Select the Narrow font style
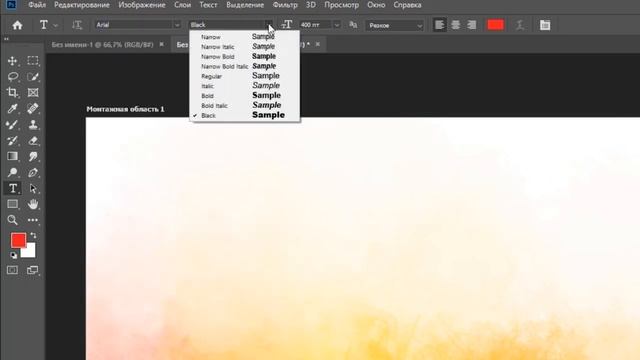The height and width of the screenshot is (360, 640). coord(244,37)
